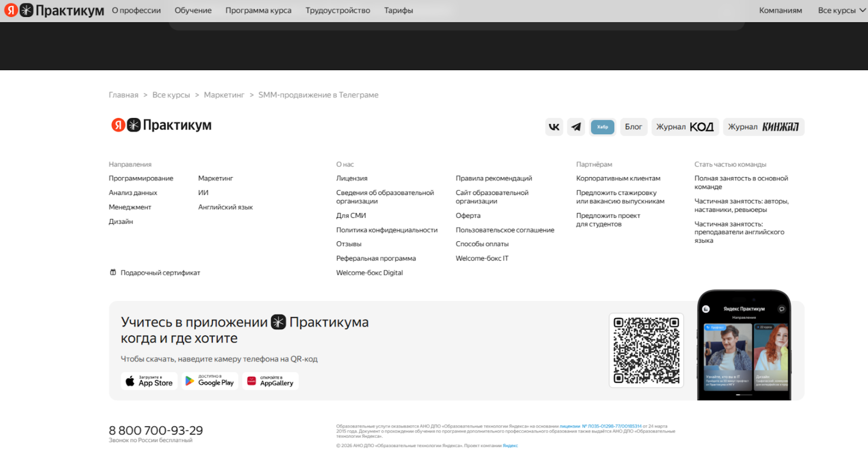
Task: Open Корпоративным клиентам partner link
Action: [618, 178]
